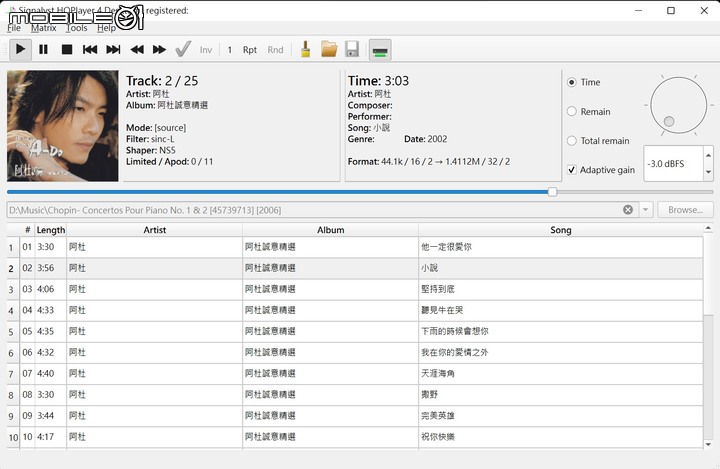The width and height of the screenshot is (720, 469).
Task: Sort playlist by # column header
Action: pyautogui.click(x=27, y=230)
